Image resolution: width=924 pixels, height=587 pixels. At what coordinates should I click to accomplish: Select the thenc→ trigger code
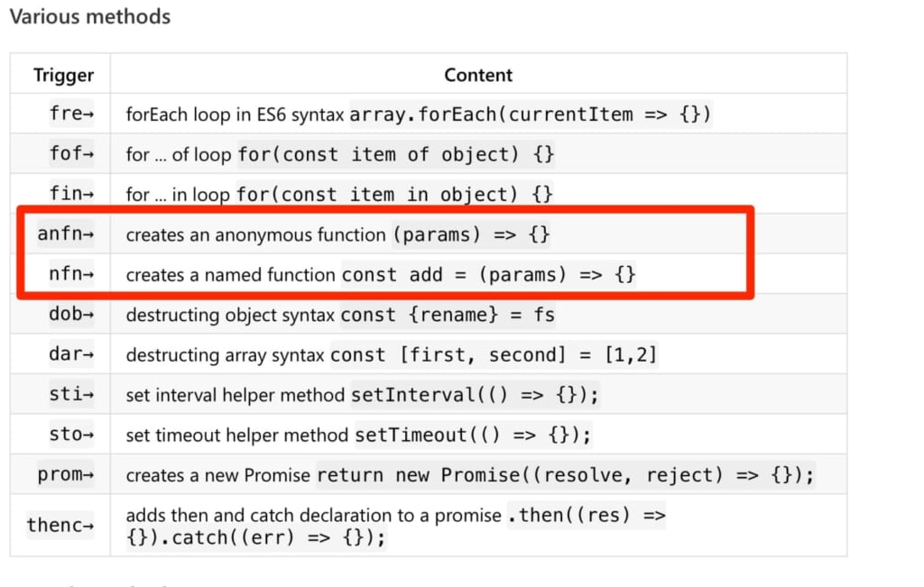60,525
